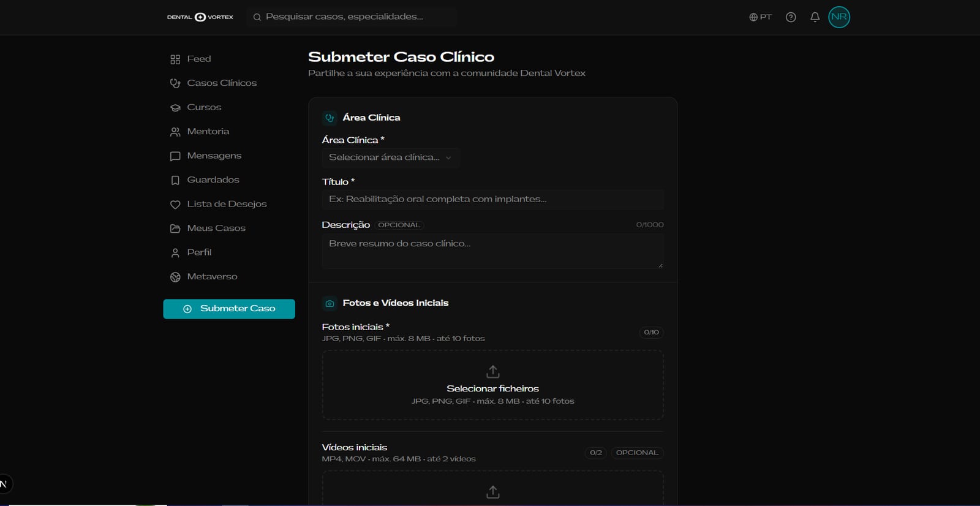Click the Metaverso globe icon
This screenshot has height=506, width=980.
click(x=175, y=277)
